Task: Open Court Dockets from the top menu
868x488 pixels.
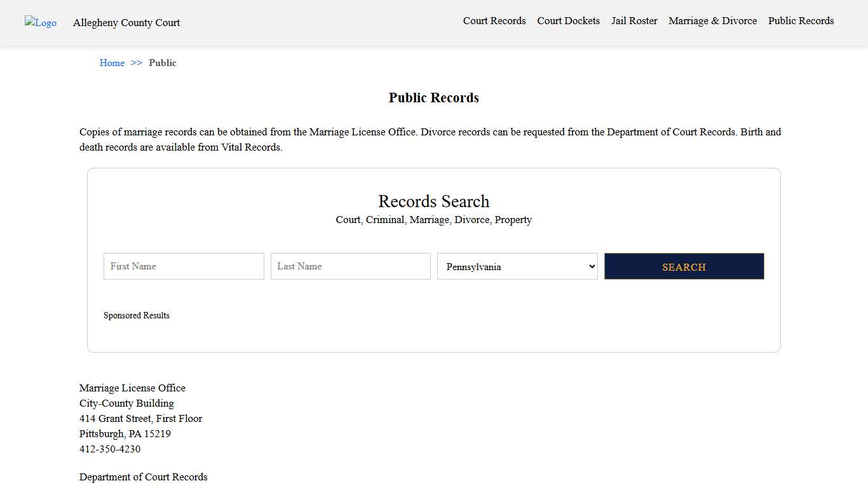Action: pos(568,20)
